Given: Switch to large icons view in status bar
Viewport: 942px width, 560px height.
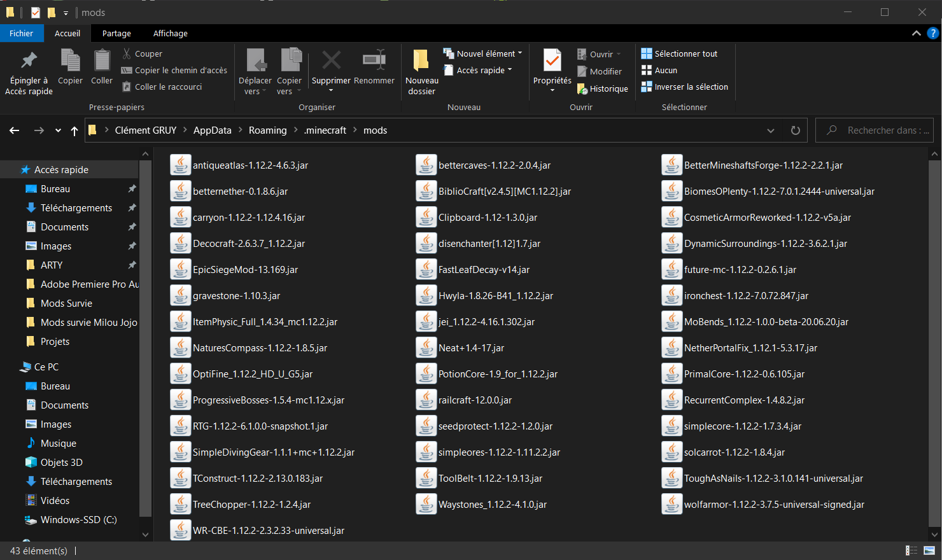Looking at the screenshot, I should point(929,550).
